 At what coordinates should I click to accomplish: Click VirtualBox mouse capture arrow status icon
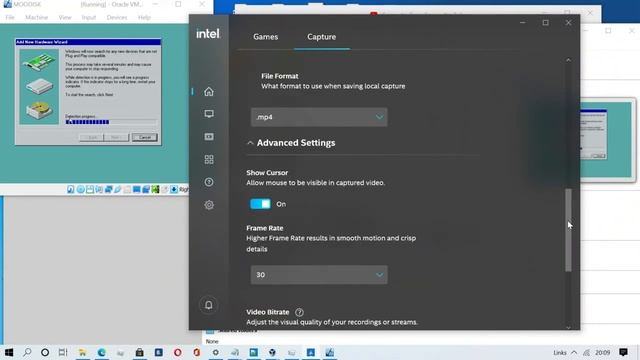pos(174,189)
